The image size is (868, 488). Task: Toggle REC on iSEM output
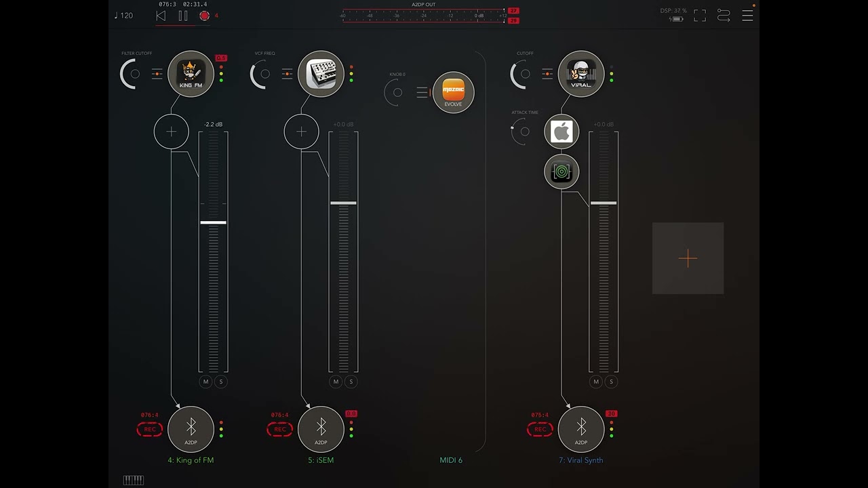[280, 429]
